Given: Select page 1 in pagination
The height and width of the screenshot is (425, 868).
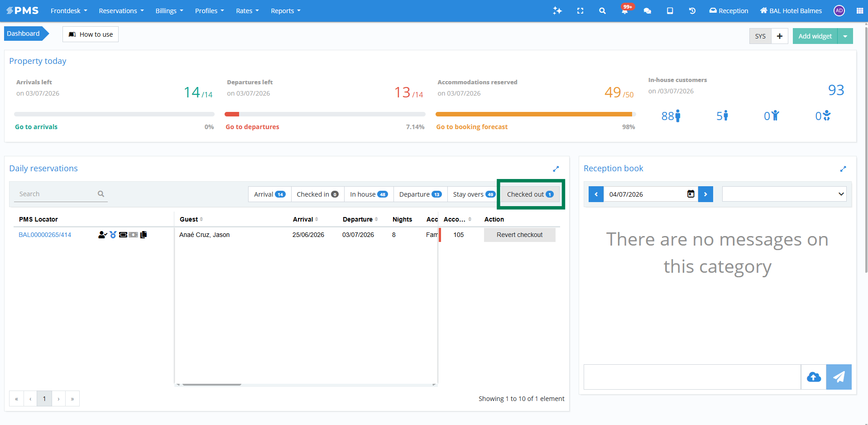Looking at the screenshot, I should coord(44,399).
